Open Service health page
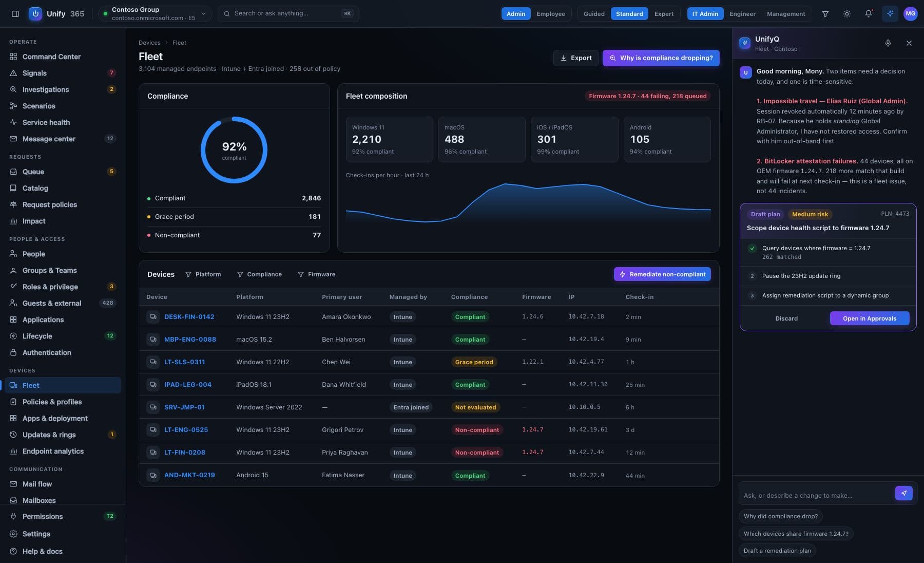This screenshot has width=924, height=563. [63, 122]
